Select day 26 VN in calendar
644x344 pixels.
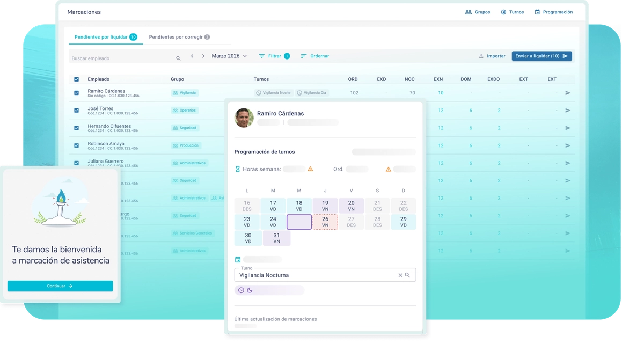(x=325, y=222)
